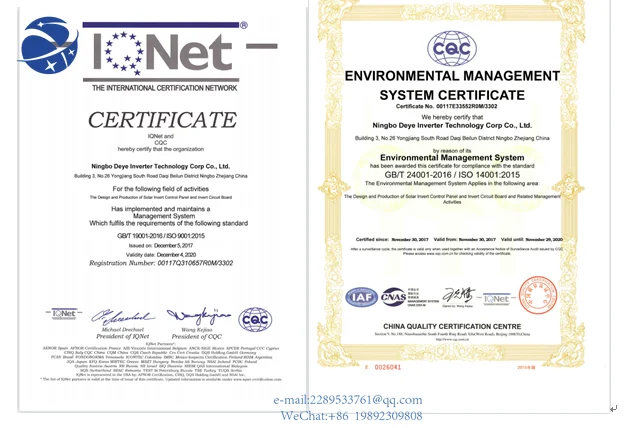The width and height of the screenshot is (631, 428).
Task: Click the IAF badge on the right certificate
Action: [361, 297]
